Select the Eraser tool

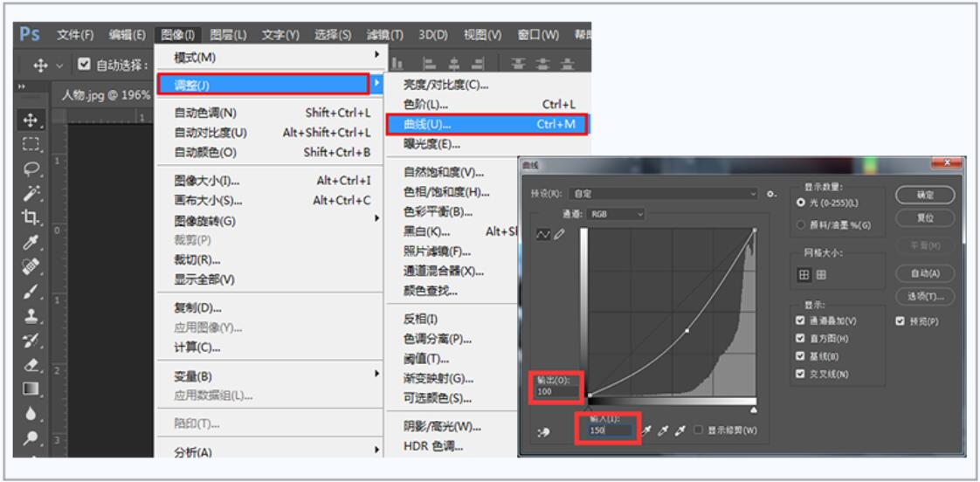[31, 364]
